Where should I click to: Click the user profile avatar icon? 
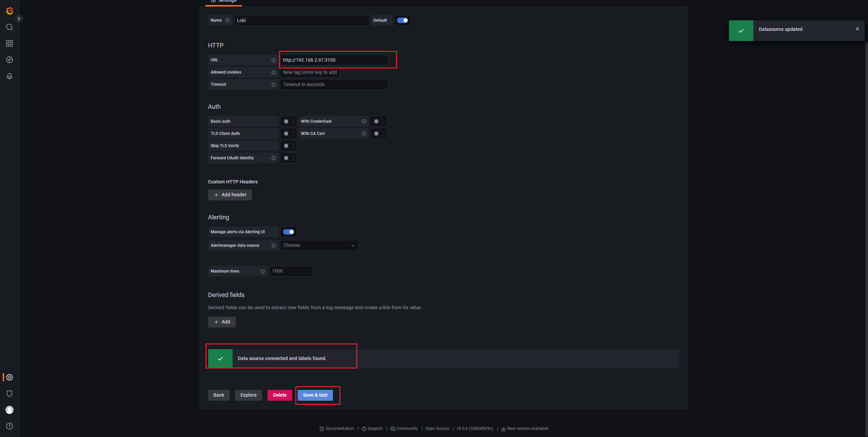tap(9, 410)
